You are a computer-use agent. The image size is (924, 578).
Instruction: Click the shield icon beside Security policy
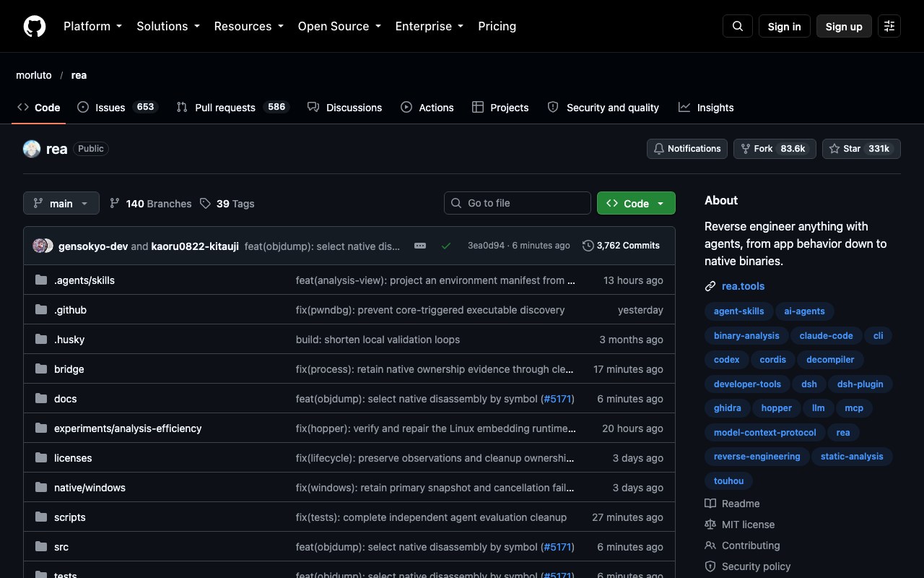pos(710,566)
